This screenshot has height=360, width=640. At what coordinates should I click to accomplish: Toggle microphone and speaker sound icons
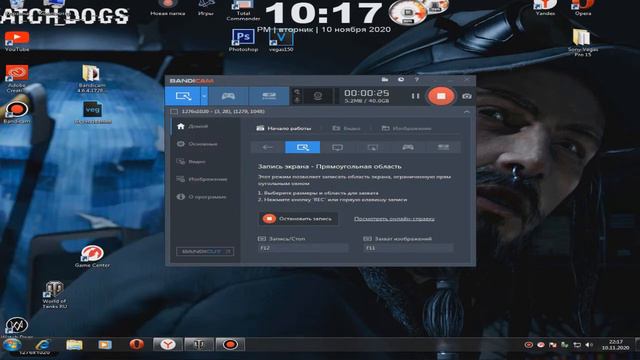pyautogui.click(x=298, y=96)
